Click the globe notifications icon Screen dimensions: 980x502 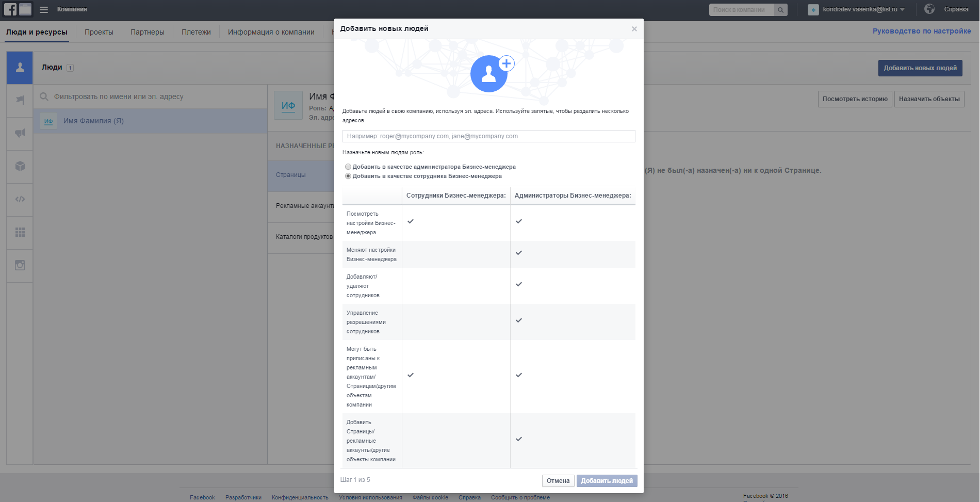tap(929, 9)
